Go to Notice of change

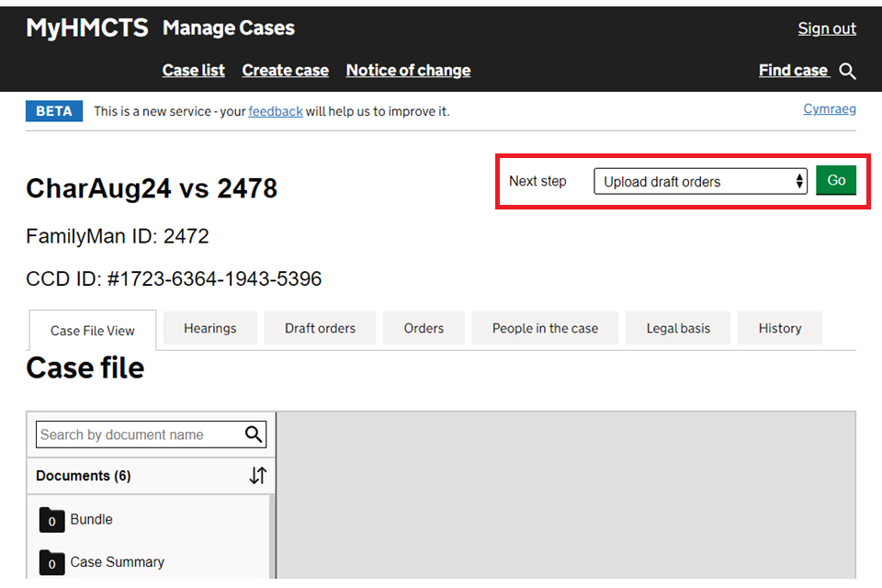(x=408, y=71)
